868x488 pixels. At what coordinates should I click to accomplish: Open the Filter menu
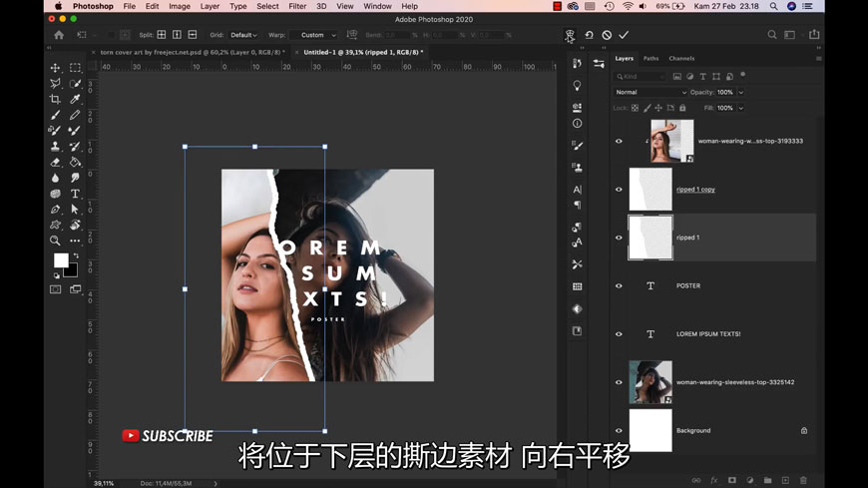297,6
